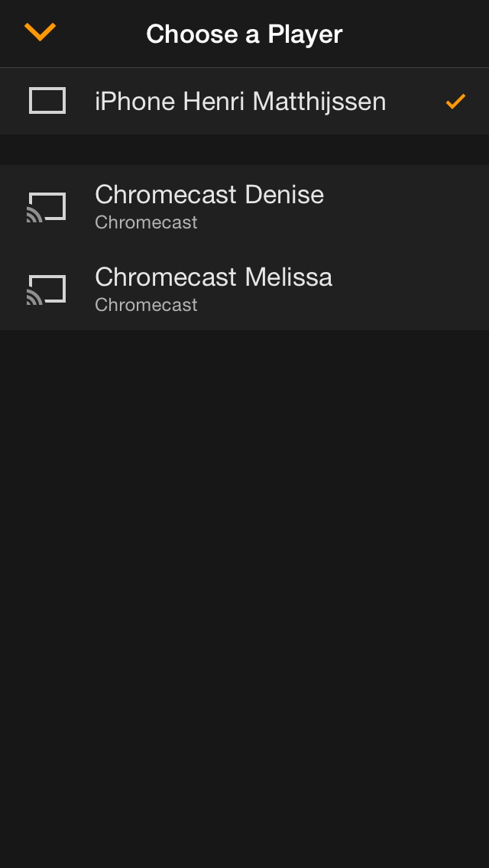Tap the name "Denise" in the Chromecast list
Viewport: 489px width, 868px height.
click(284, 196)
